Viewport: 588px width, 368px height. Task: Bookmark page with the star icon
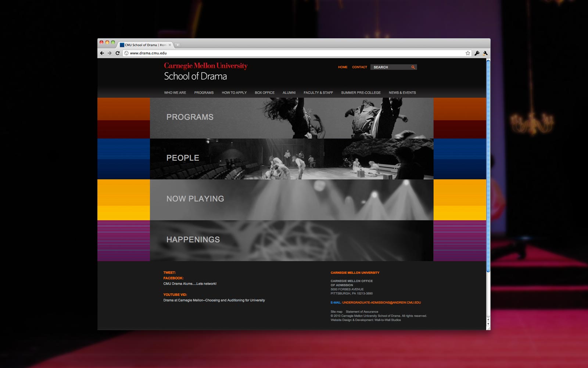click(x=468, y=53)
